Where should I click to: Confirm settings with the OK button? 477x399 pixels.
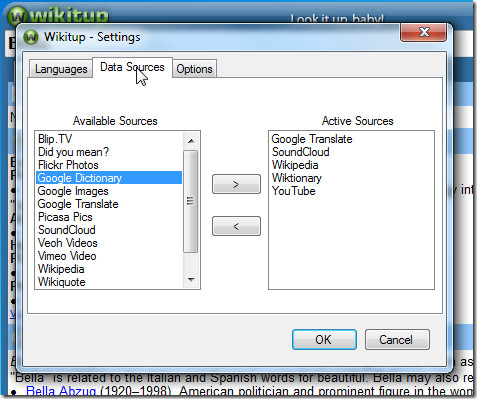324,340
